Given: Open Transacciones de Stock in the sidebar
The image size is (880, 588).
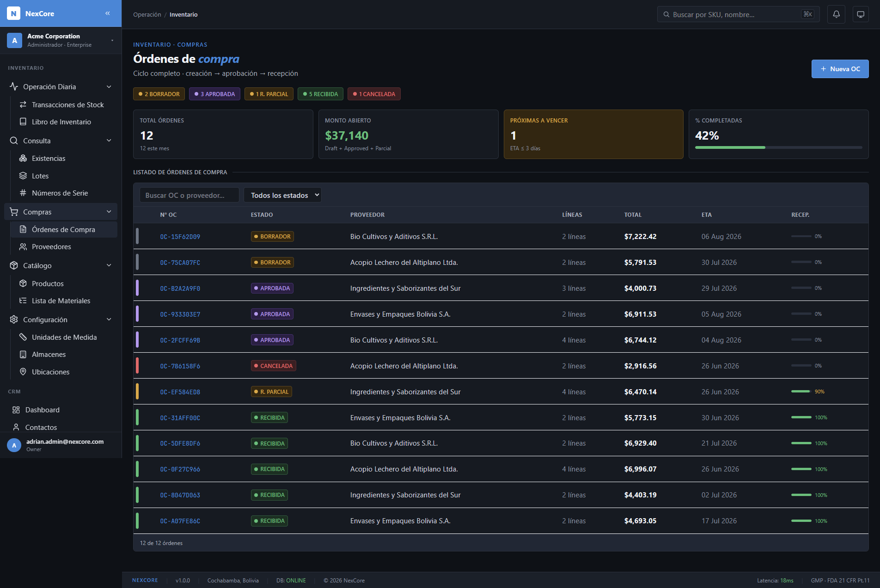Looking at the screenshot, I should (64, 104).
